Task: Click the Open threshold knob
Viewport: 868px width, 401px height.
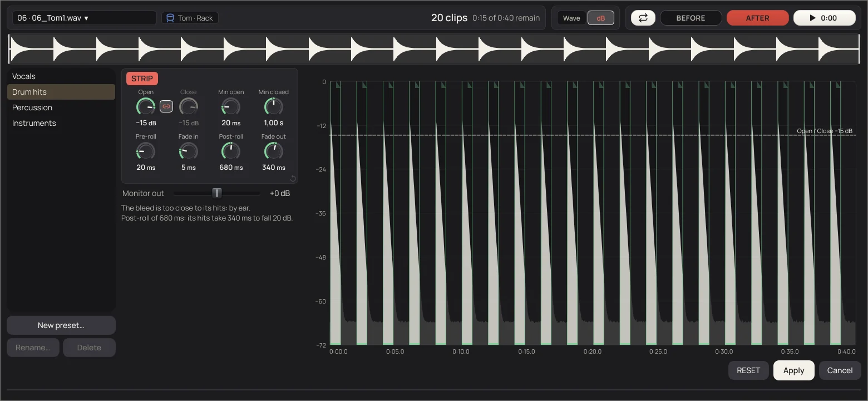Action: coord(146,106)
